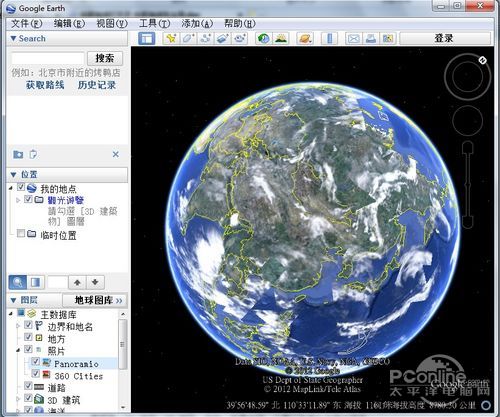Move selected item down arrow

(x=95, y=282)
